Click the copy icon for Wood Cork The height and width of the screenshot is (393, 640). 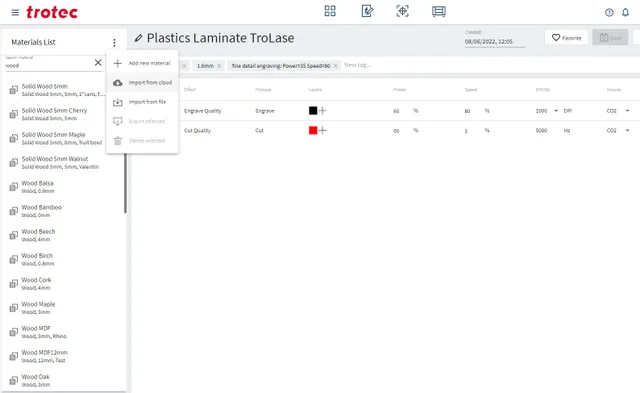pyautogui.click(x=14, y=284)
